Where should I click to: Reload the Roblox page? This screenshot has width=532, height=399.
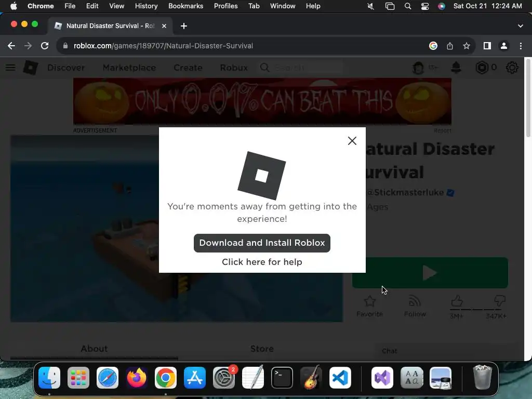45,46
